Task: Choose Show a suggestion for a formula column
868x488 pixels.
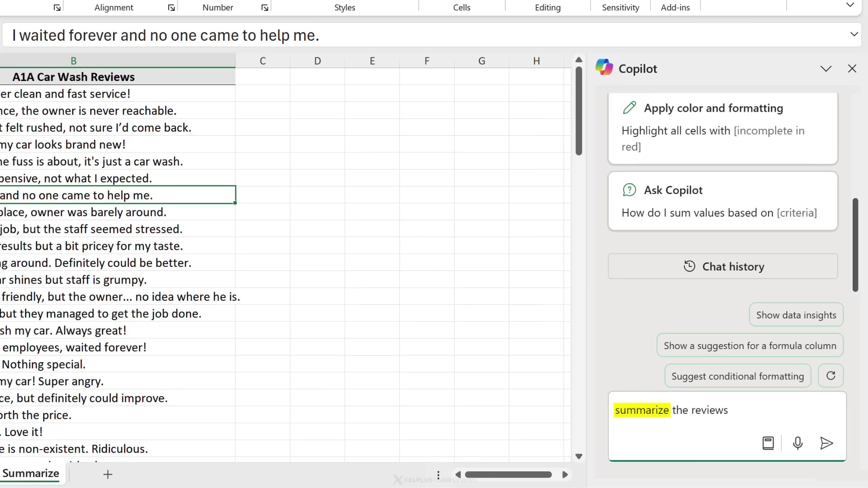Action: click(x=750, y=346)
